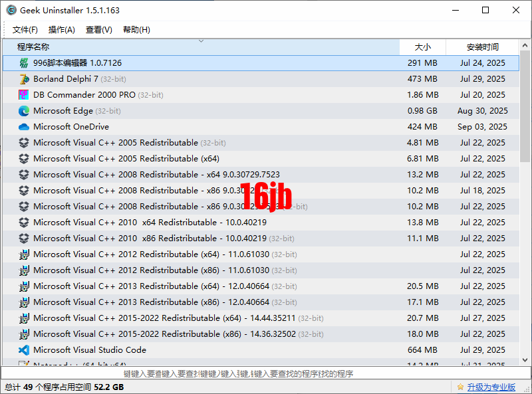Sort programs by 安装时间 column
Image resolution: width=532 pixels, height=394 pixels.
pos(482,47)
